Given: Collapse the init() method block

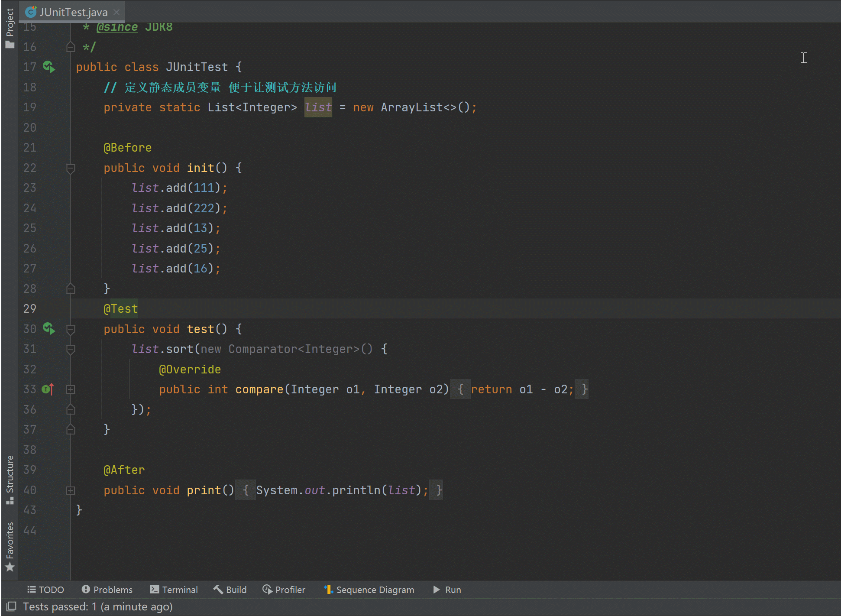Looking at the screenshot, I should (x=72, y=169).
